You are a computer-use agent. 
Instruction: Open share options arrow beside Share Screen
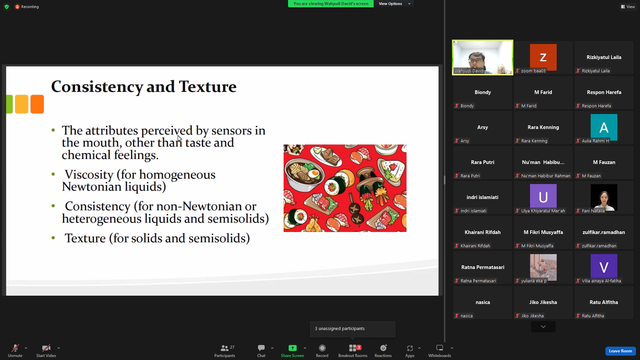click(305, 348)
